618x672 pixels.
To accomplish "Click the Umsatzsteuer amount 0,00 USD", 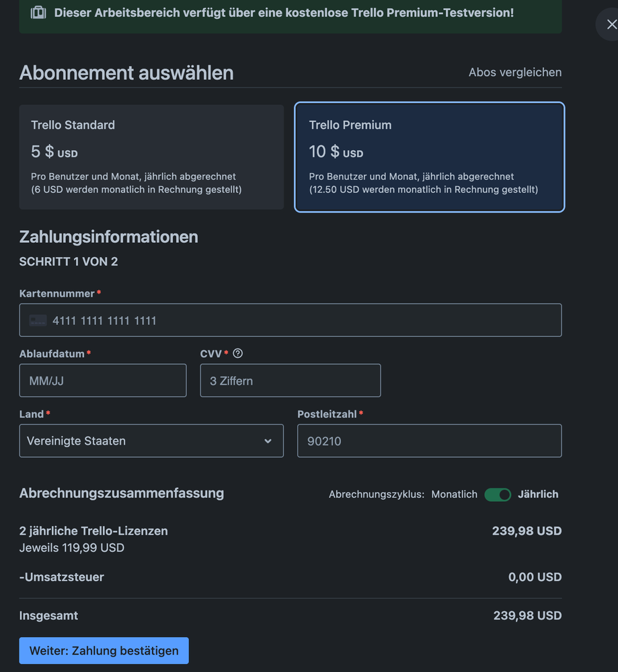I will pyautogui.click(x=535, y=577).
